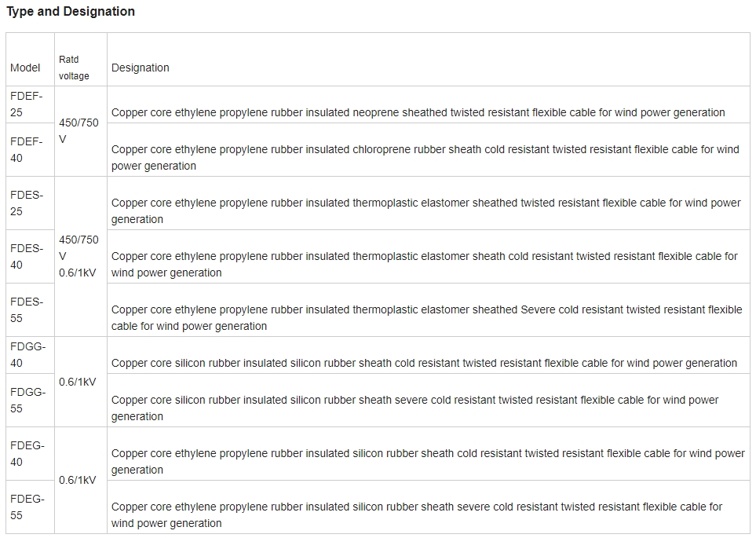
Task: Click the Designation column header
Action: pyautogui.click(x=428, y=60)
